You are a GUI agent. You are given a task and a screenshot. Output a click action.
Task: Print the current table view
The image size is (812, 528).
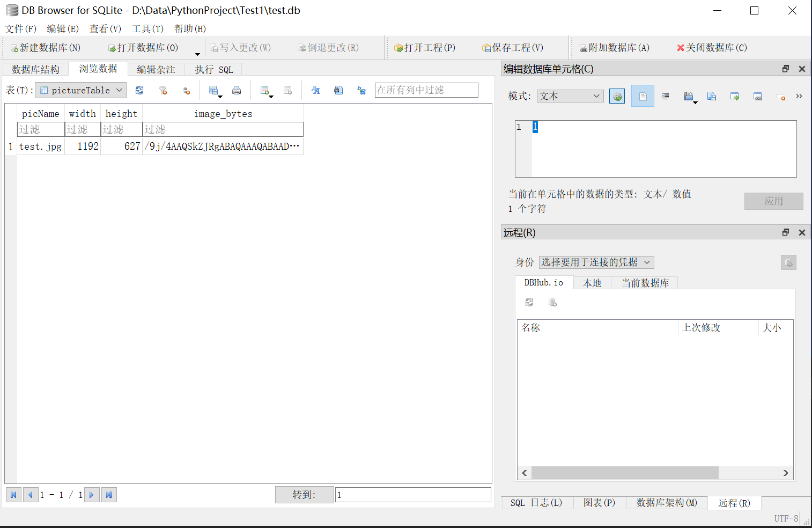[237, 90]
